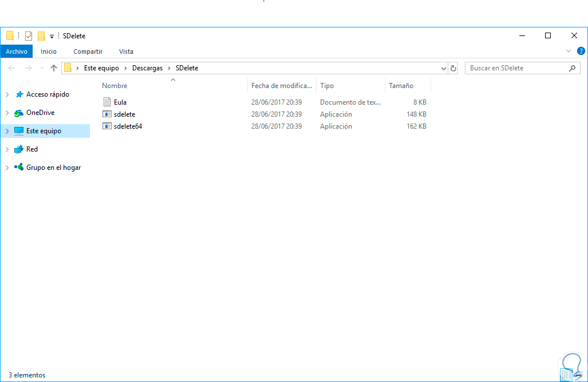Click the Properties quick access icon
Viewport: 588px width, 382px height.
coord(29,36)
